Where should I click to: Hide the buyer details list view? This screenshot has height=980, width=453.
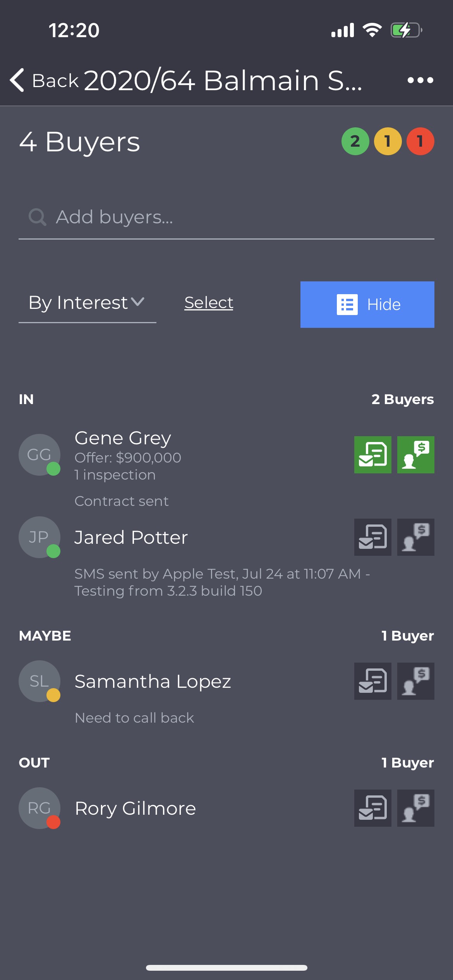coord(367,305)
